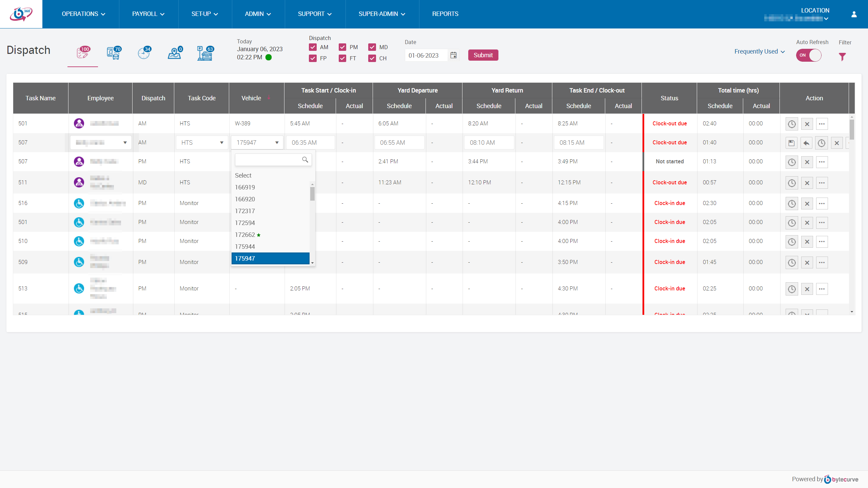
Task: Open the REPORTS menu item
Action: click(x=445, y=14)
